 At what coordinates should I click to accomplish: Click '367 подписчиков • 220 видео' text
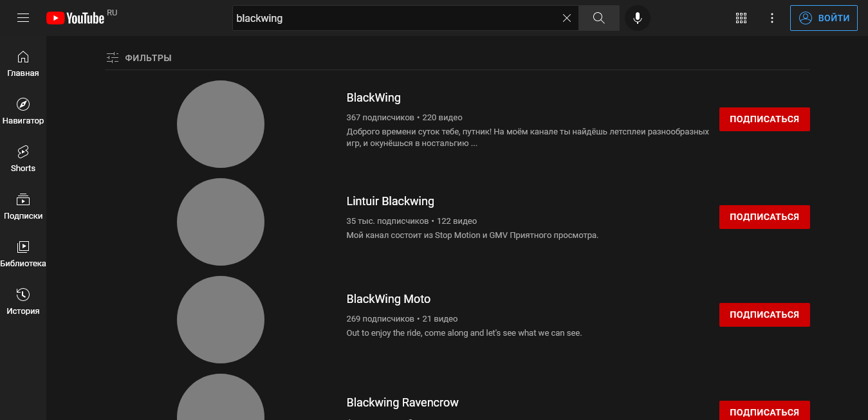pyautogui.click(x=404, y=118)
